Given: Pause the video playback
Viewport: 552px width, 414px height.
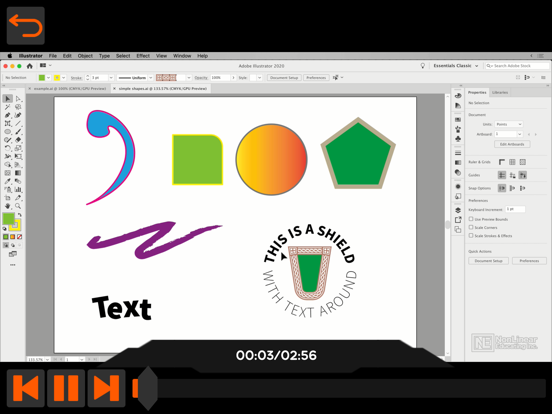Looking at the screenshot, I should point(66,388).
